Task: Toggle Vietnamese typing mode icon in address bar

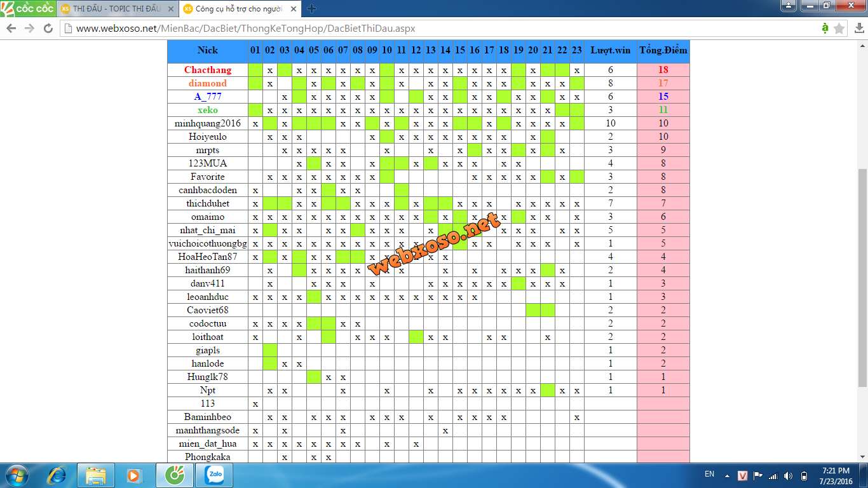Action: click(825, 29)
